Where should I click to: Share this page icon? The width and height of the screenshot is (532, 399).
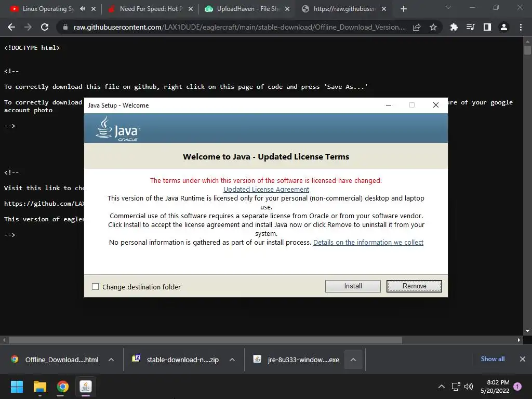coord(417,27)
